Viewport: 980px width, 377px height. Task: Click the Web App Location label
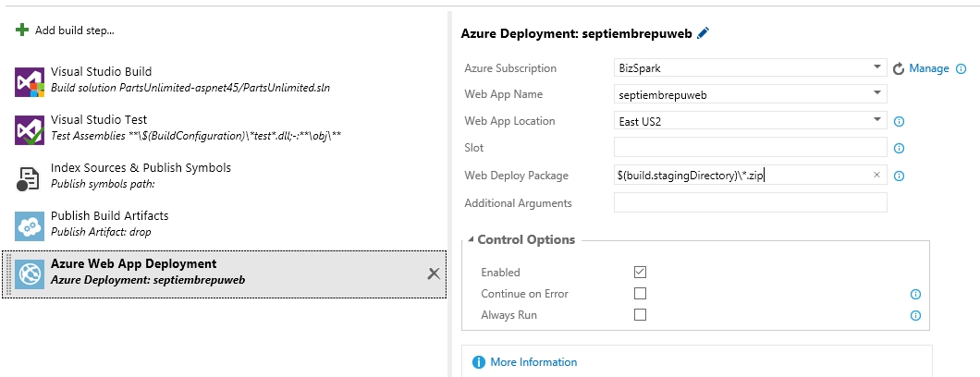(509, 121)
